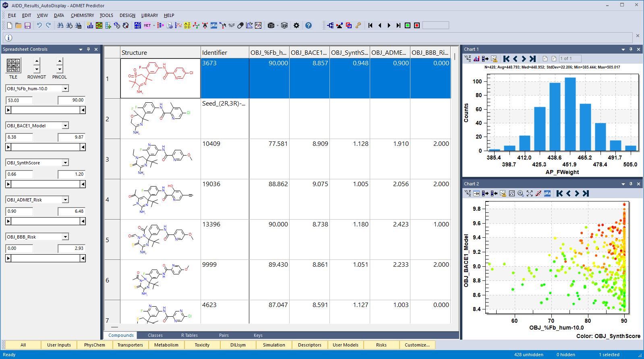
Task: Click the Customize... button
Action: [417, 345]
